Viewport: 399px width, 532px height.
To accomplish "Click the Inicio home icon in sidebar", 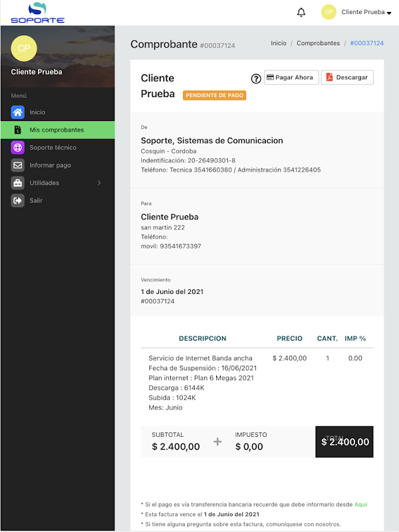I will pos(18,112).
